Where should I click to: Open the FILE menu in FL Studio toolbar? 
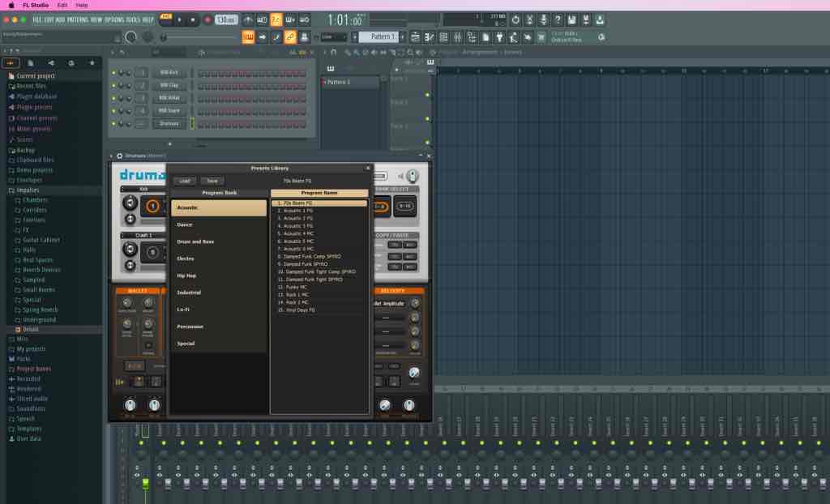point(37,19)
